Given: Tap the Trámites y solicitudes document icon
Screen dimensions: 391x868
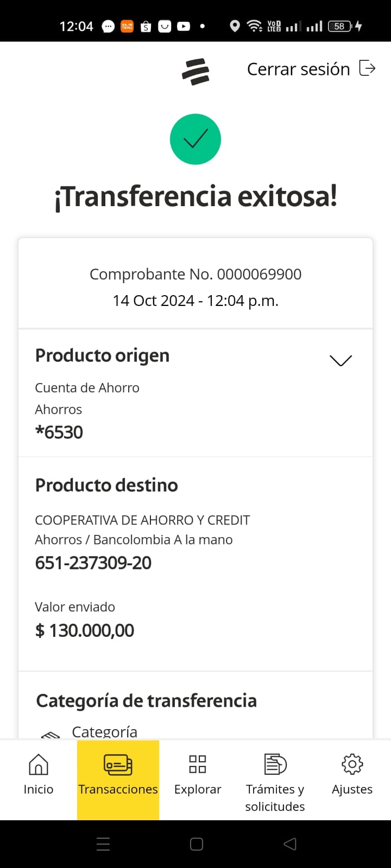Looking at the screenshot, I should 275,764.
